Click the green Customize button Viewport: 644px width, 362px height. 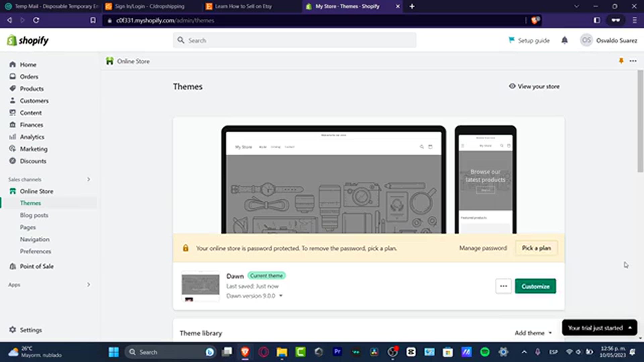tap(535, 286)
